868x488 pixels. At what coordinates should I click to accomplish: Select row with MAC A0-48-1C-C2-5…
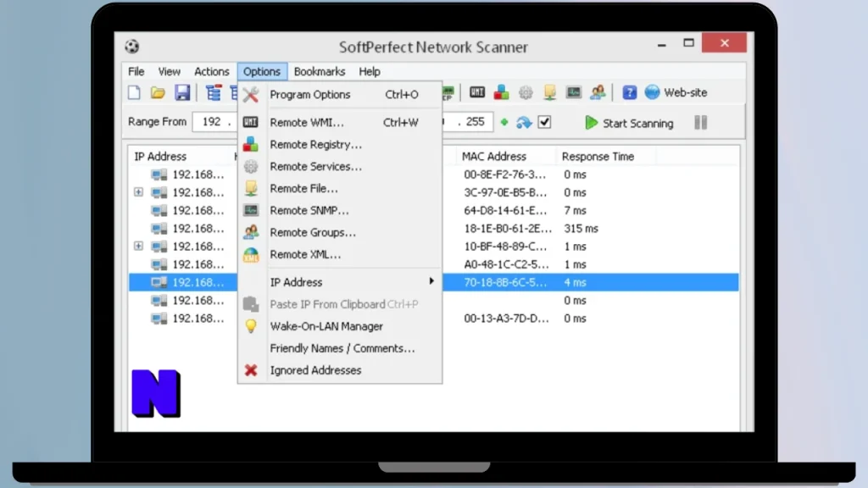[433, 264]
